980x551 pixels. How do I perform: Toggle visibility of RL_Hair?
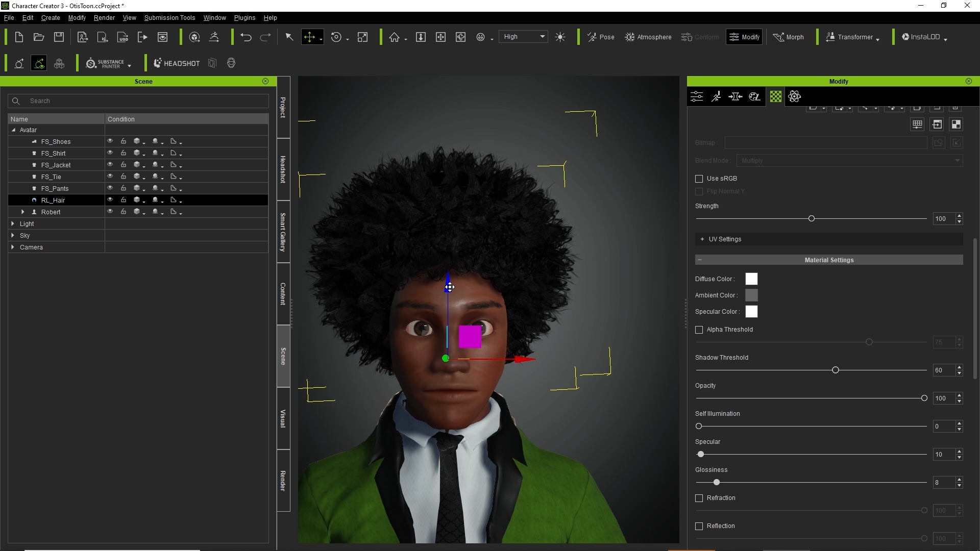point(110,200)
